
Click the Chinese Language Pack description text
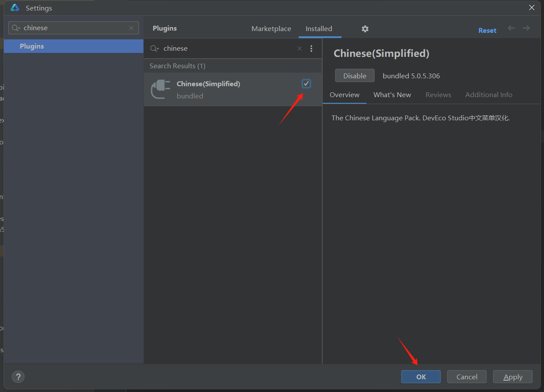pyautogui.click(x=421, y=118)
